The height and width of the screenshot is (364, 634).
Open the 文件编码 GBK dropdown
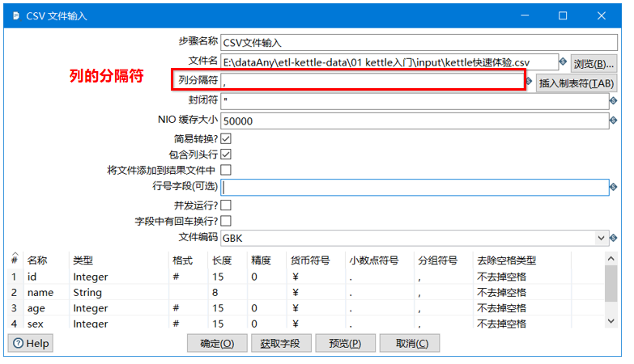pos(601,238)
